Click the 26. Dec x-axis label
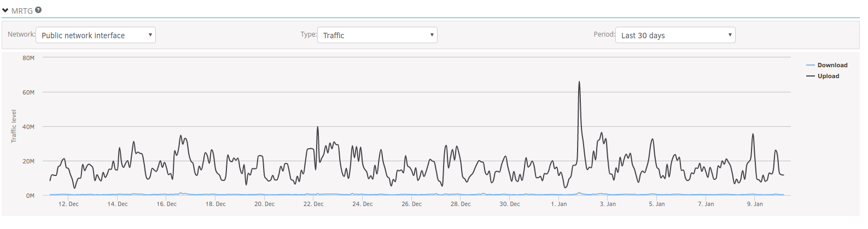 coord(411,204)
